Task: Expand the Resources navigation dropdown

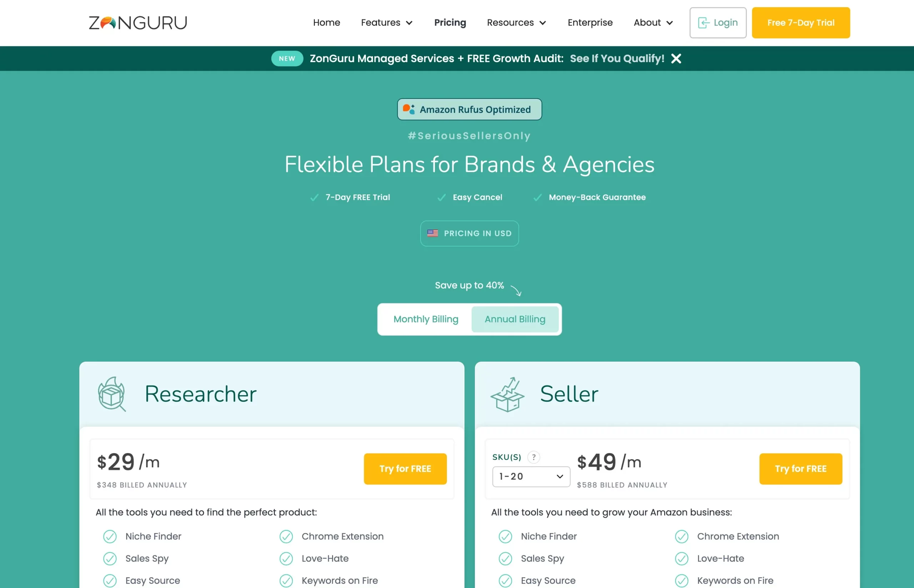Action: (x=517, y=22)
